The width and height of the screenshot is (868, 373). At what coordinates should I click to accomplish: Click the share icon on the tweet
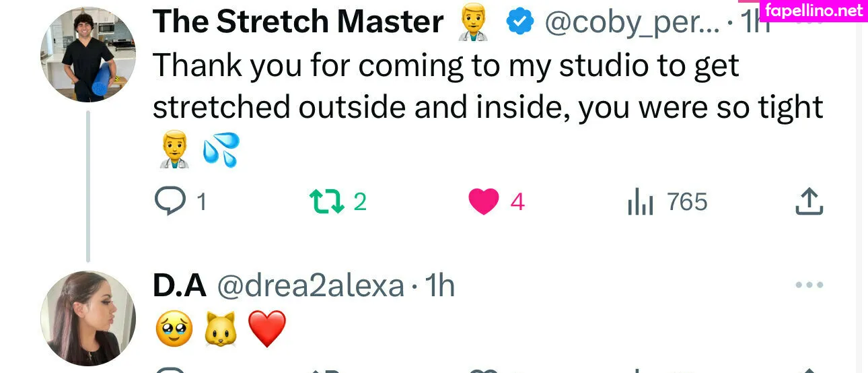pyautogui.click(x=809, y=201)
